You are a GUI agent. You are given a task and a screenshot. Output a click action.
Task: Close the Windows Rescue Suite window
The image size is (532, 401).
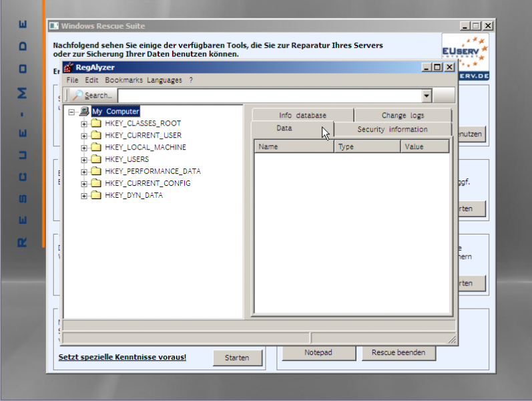pyautogui.click(x=488, y=26)
